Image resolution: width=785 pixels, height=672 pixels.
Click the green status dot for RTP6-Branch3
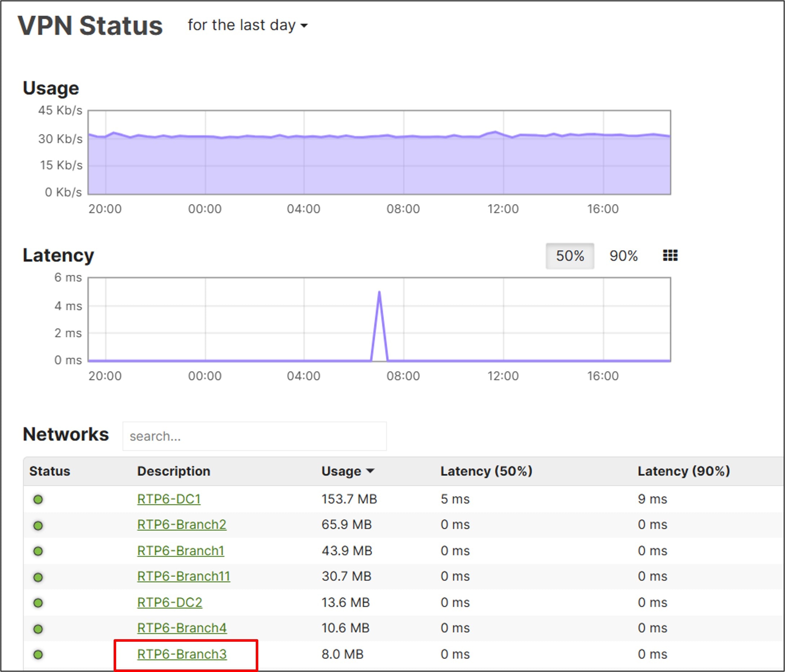click(38, 654)
